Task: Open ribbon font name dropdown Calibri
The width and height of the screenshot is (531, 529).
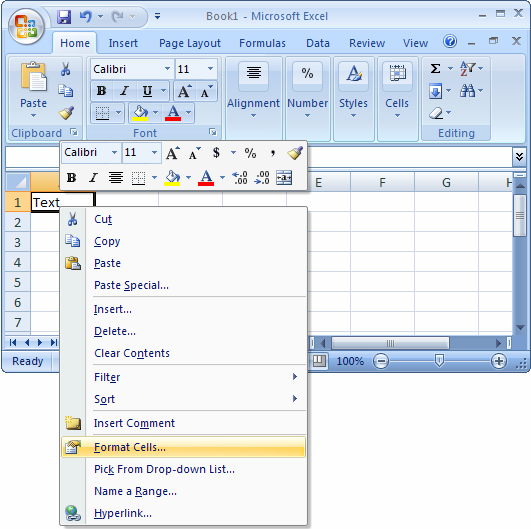Action: coord(167,69)
